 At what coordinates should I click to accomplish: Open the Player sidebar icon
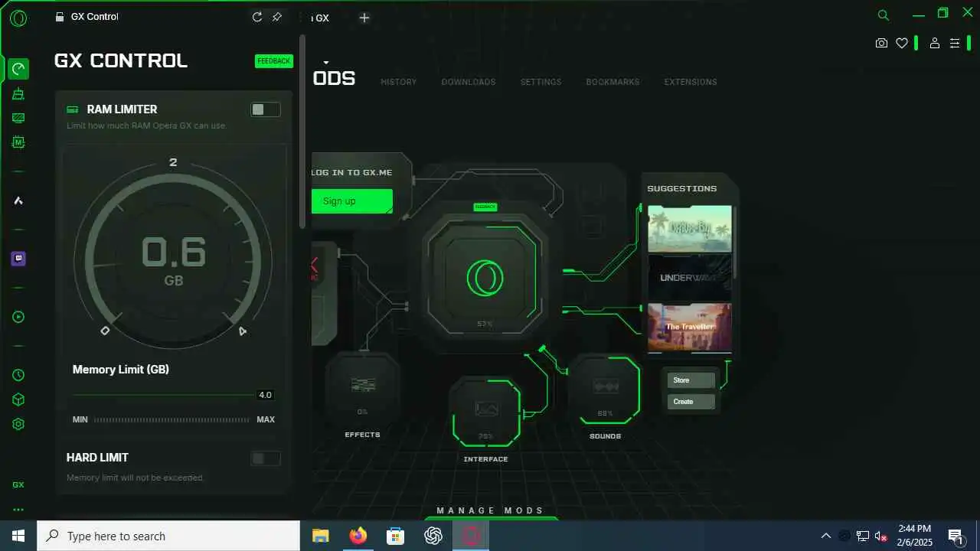point(18,317)
